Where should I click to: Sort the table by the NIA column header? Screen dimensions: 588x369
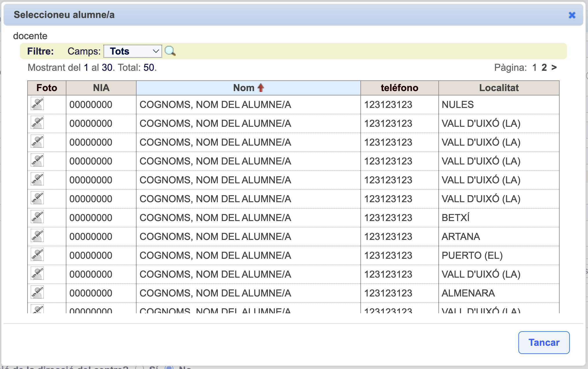[101, 88]
